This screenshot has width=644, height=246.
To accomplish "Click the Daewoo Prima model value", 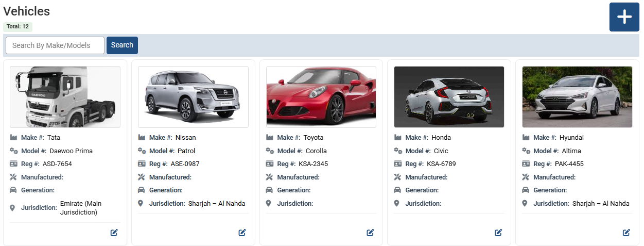I will pyautogui.click(x=71, y=151).
